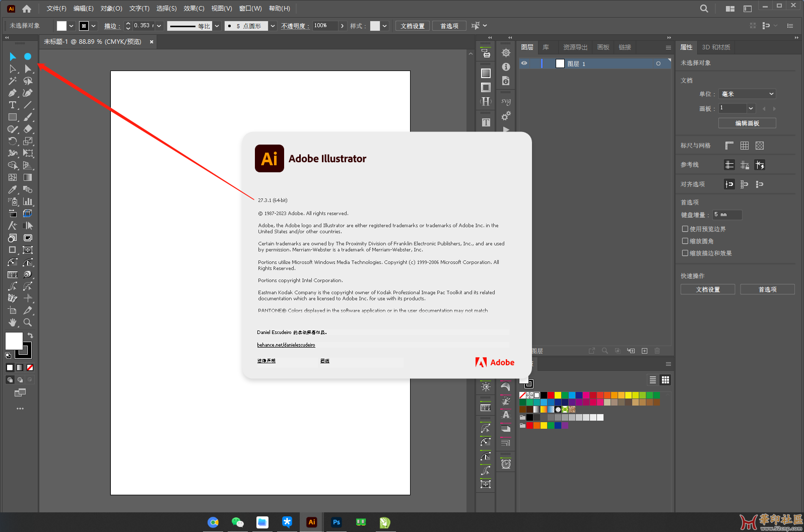Image resolution: width=804 pixels, height=532 pixels.
Task: Open fill color dropdown in control bar
Action: click(72, 26)
